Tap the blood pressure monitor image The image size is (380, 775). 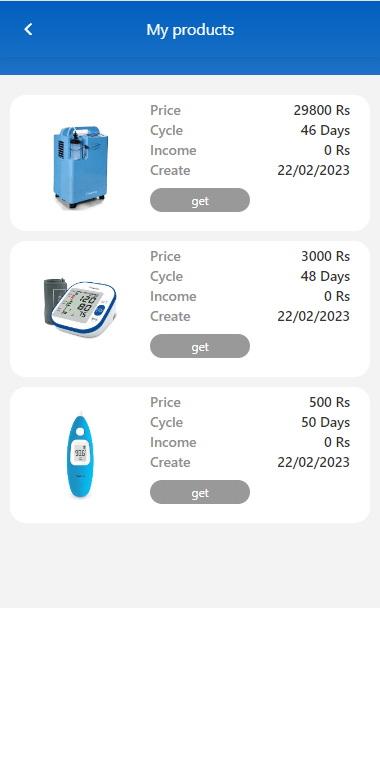coord(80,307)
